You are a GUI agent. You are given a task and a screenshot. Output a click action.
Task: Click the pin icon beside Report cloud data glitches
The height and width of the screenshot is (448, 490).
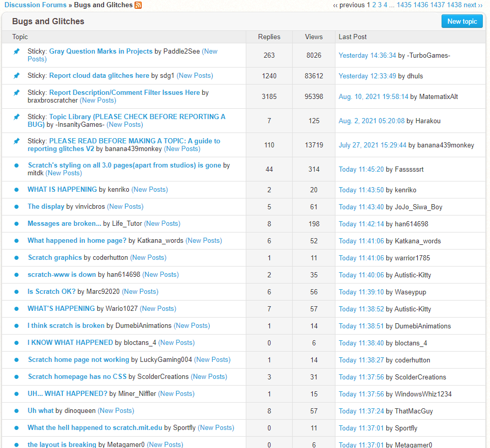(x=16, y=75)
